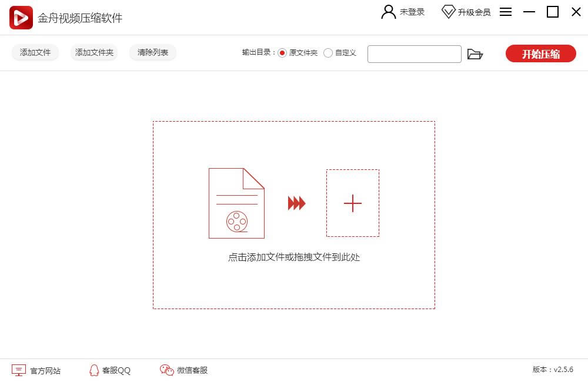Focus the output directory path field

[415, 54]
